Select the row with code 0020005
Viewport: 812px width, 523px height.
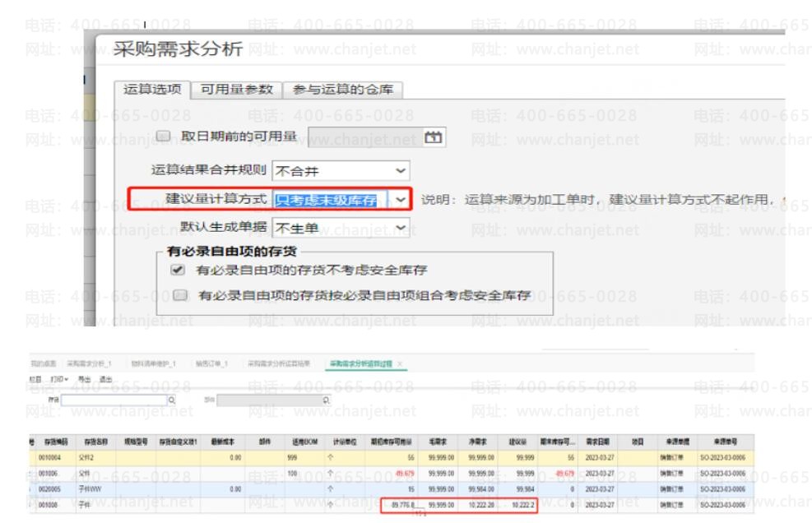tap(392, 488)
